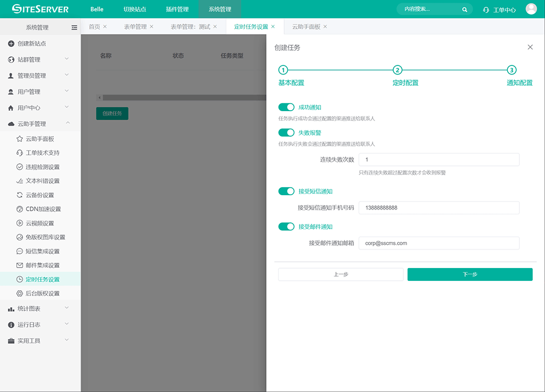Toggle the 接受短信通知 switch
Viewport: 545px width, 392px height.
pyautogui.click(x=286, y=191)
